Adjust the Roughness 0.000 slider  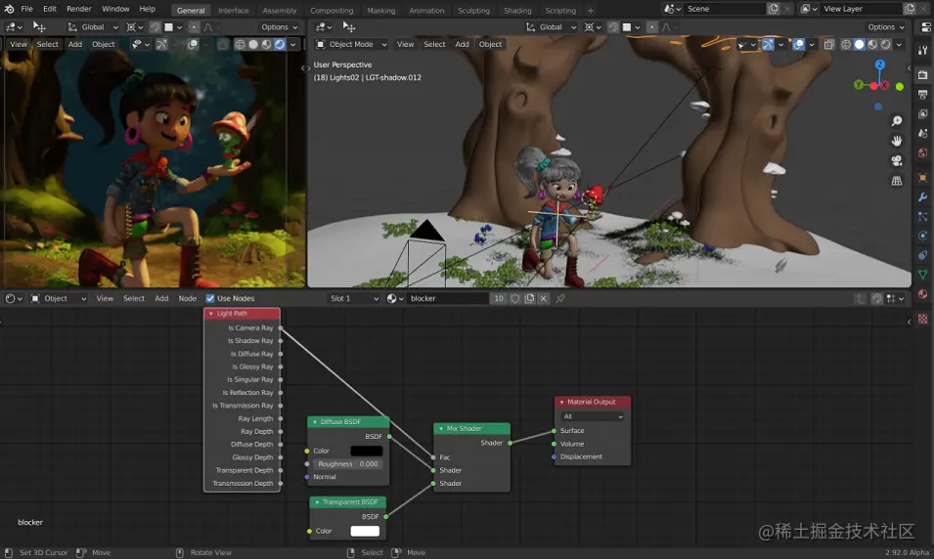pos(348,464)
